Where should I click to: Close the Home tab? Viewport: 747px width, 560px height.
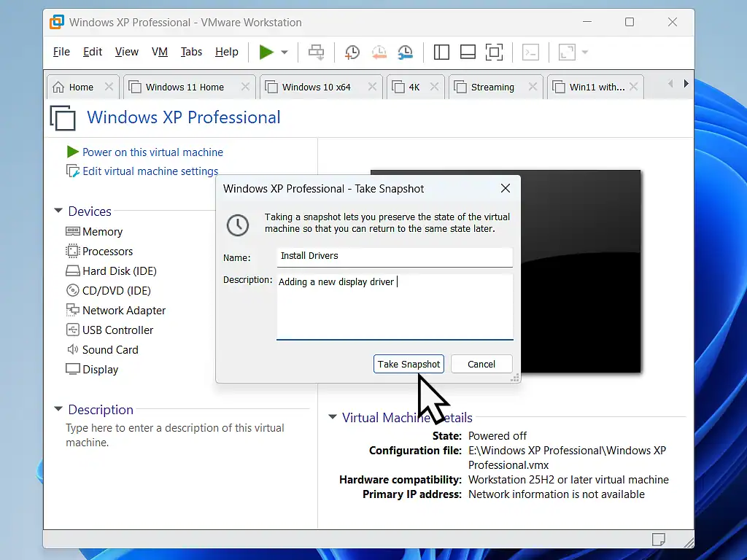[x=109, y=87]
